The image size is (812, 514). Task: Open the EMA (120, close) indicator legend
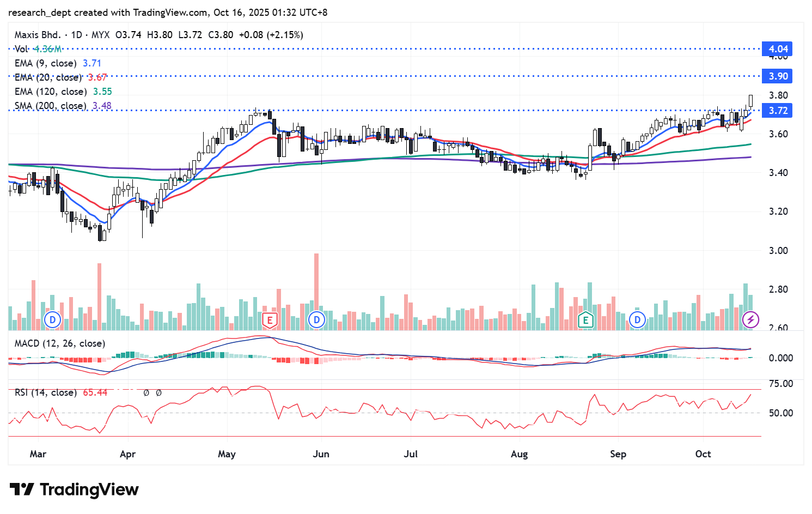coord(50,92)
